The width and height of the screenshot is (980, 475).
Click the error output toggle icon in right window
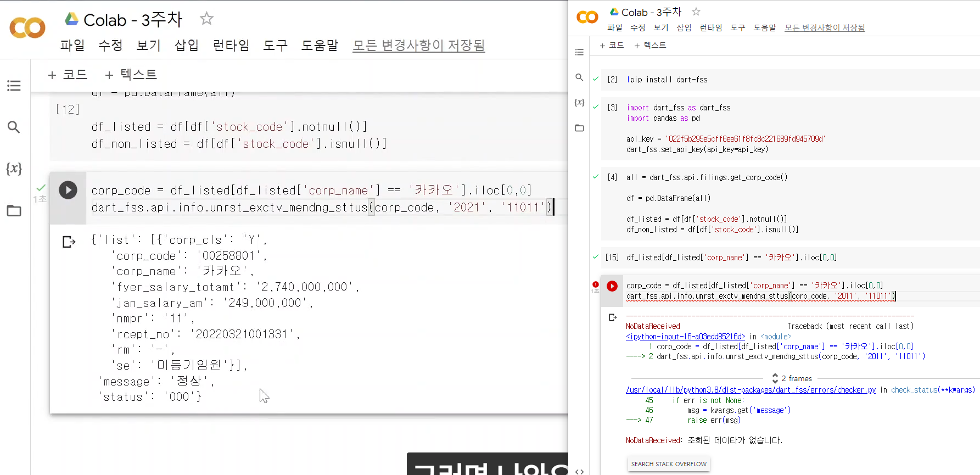tap(613, 317)
